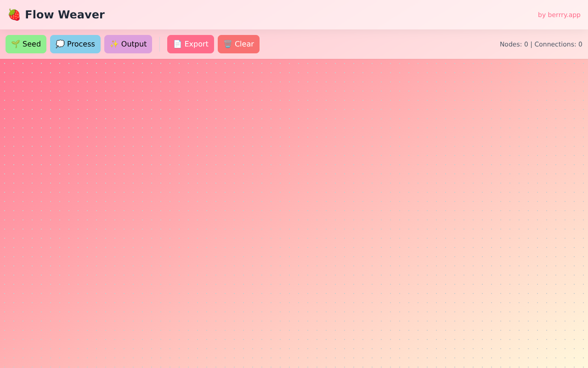The height and width of the screenshot is (368, 588).
Task: Open the berrry.app link
Action: coord(559,14)
